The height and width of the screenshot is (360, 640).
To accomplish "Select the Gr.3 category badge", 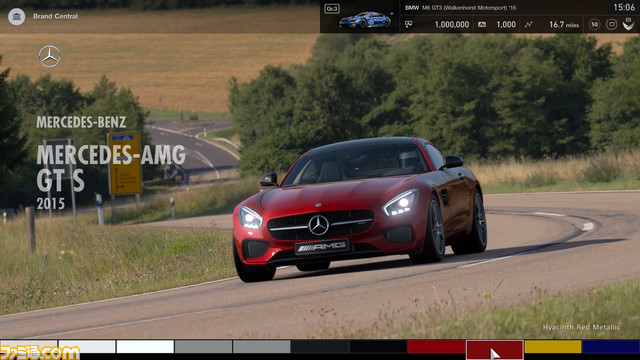I will pyautogui.click(x=332, y=9).
